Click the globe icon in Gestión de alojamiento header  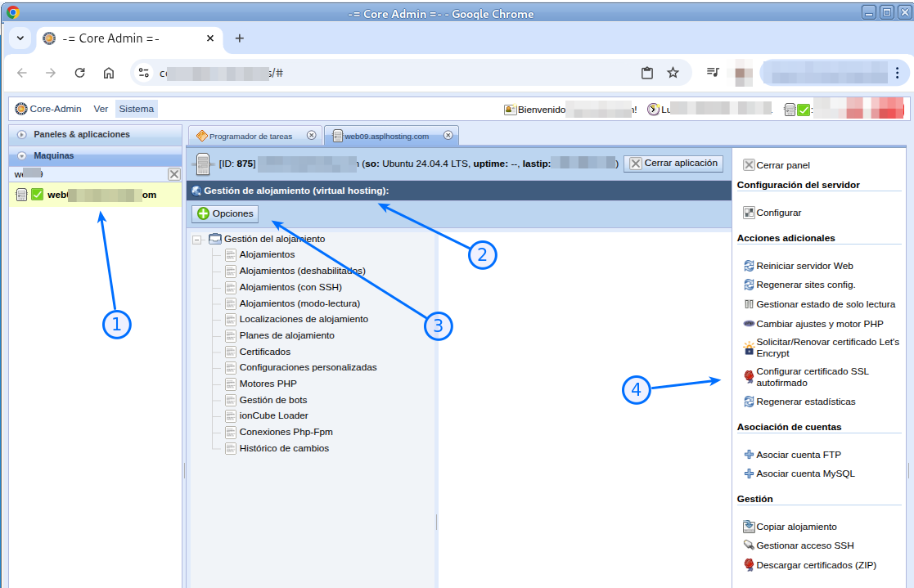point(196,191)
